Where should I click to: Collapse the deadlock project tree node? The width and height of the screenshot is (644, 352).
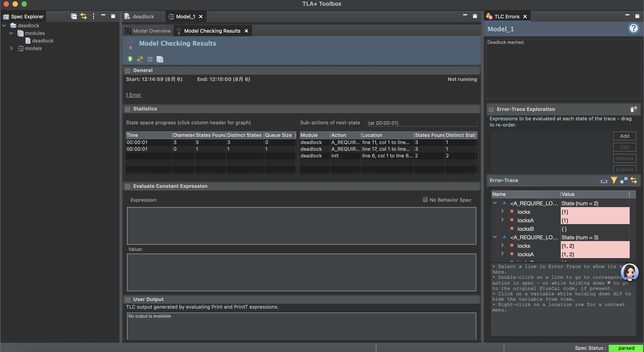point(4,25)
